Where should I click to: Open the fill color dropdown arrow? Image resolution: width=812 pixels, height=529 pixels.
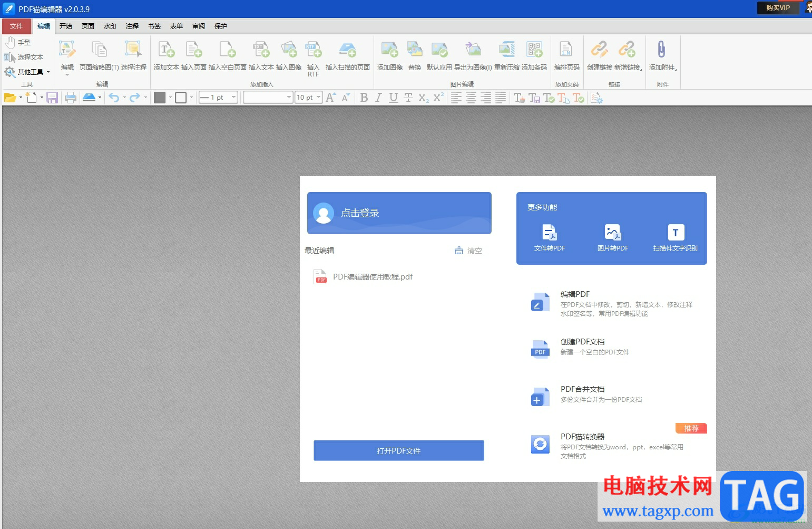pos(170,98)
